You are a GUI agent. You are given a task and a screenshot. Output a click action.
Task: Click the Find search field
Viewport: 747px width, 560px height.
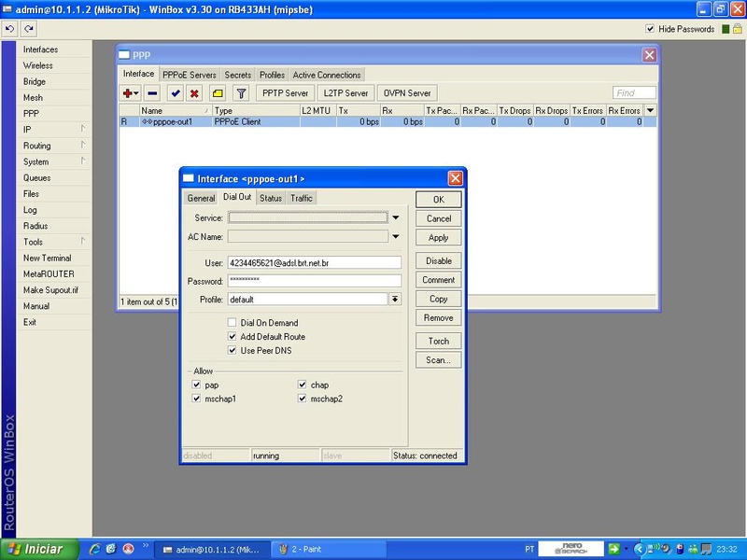tap(634, 92)
